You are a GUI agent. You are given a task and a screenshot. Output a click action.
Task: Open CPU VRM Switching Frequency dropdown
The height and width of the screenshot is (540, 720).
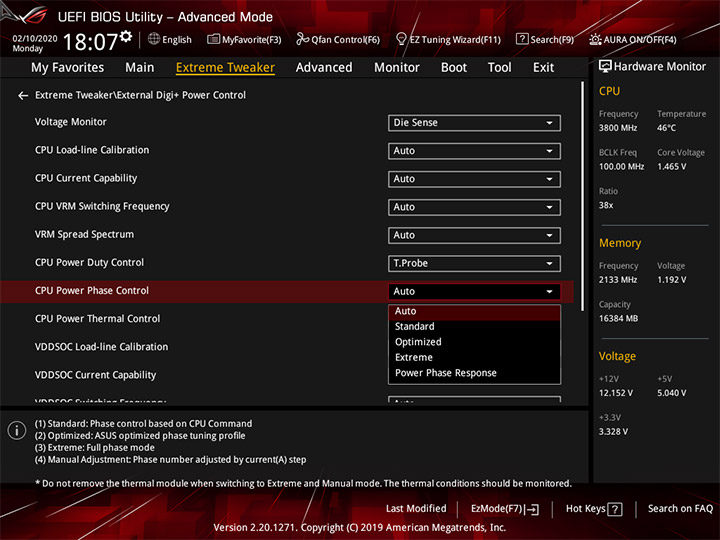point(474,207)
